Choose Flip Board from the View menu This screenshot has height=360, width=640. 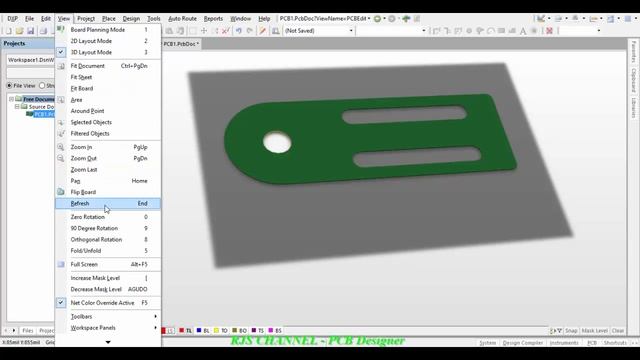tap(108, 192)
